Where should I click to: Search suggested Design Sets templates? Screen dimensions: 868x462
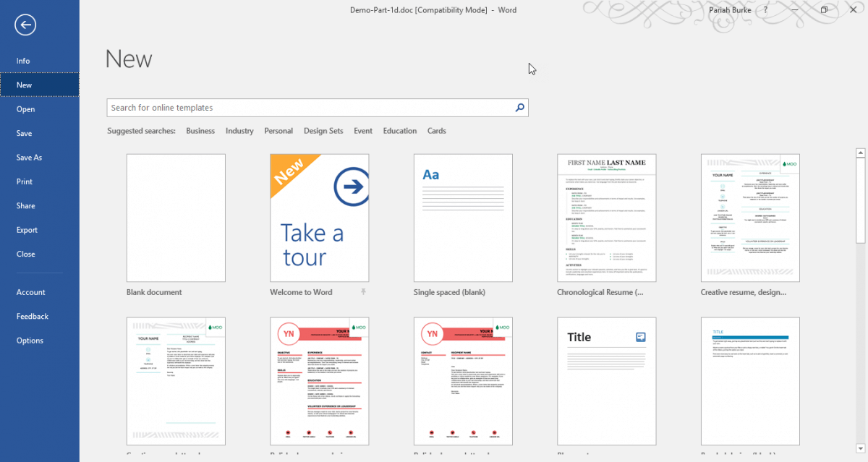point(323,131)
